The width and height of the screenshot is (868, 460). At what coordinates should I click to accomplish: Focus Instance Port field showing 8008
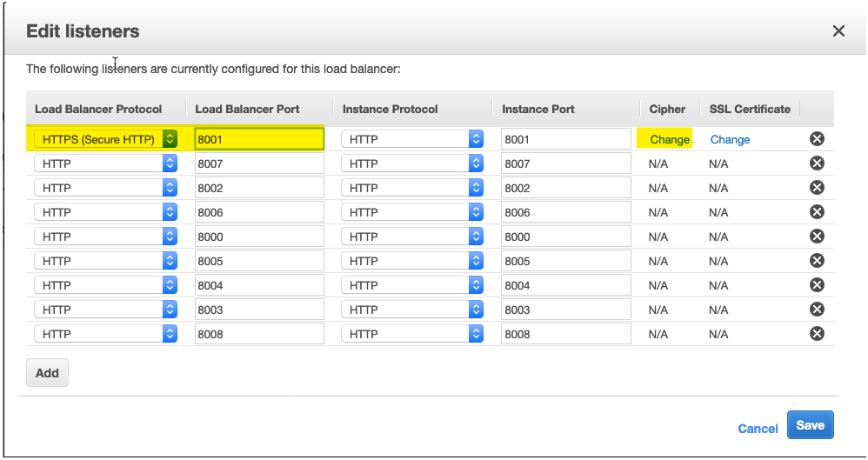click(x=565, y=334)
